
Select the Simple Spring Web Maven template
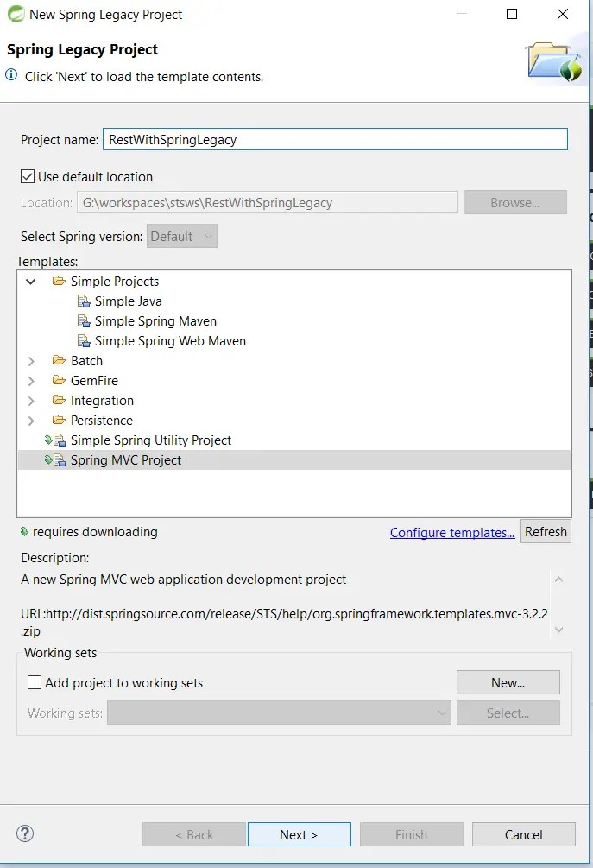coord(170,341)
